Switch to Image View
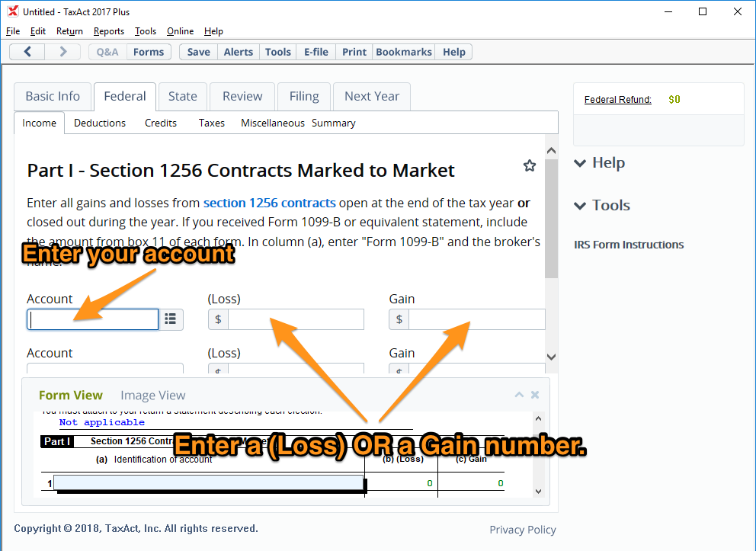Image resolution: width=756 pixels, height=551 pixels. [152, 396]
